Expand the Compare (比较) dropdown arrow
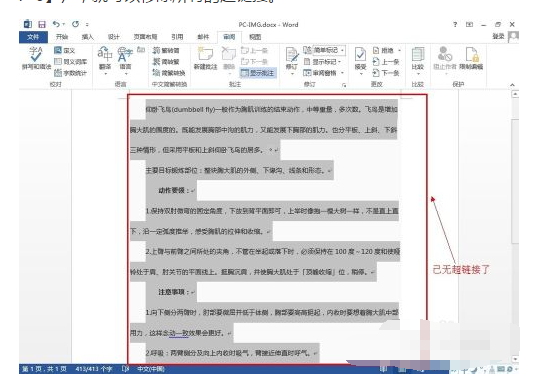The width and height of the screenshot is (554, 386). coord(418,74)
